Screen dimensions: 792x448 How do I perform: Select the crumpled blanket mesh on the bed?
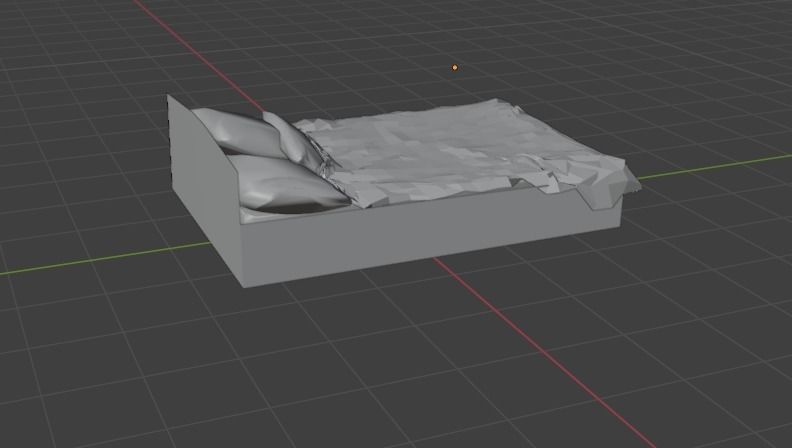pos(465,152)
